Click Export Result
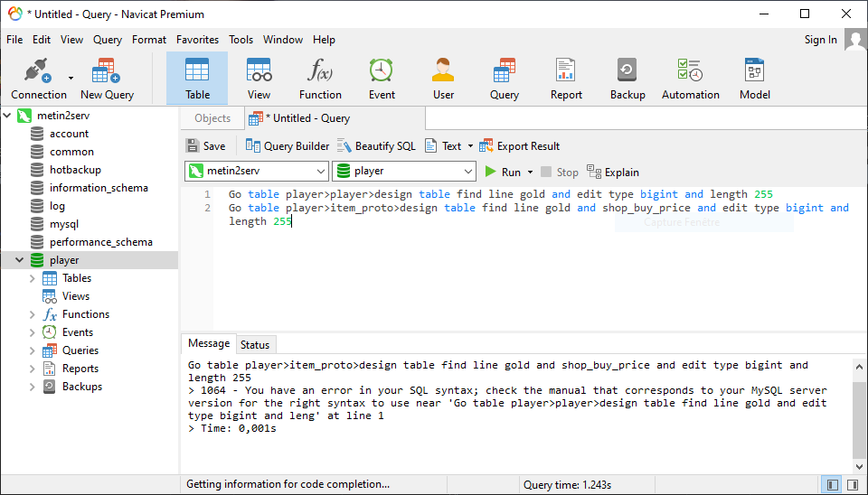This screenshot has width=868, height=495. pyautogui.click(x=519, y=146)
